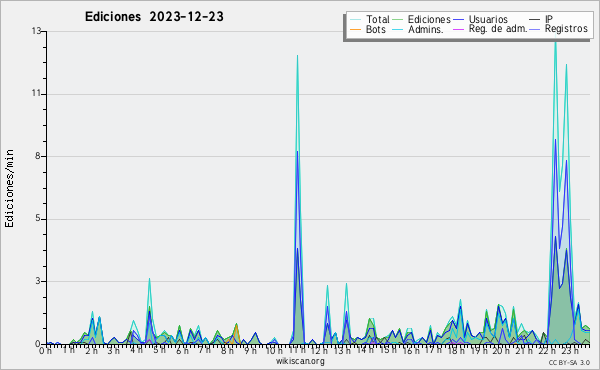This screenshot has height=370, width=600.
Task: Click the X-axis label '17 h'
Action: [433, 350]
